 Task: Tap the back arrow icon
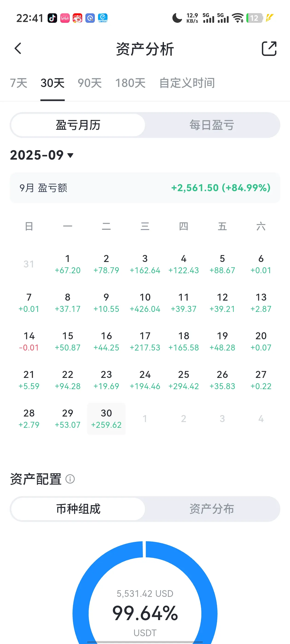(x=18, y=49)
